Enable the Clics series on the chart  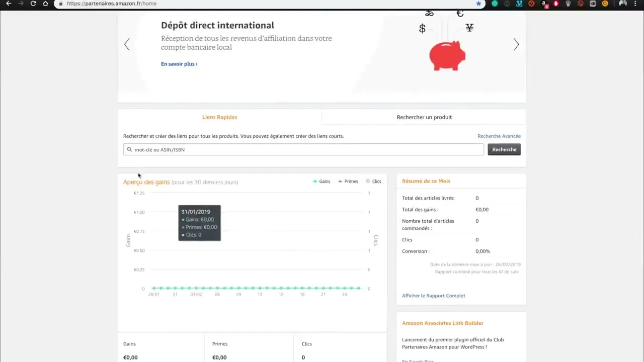[x=373, y=181]
